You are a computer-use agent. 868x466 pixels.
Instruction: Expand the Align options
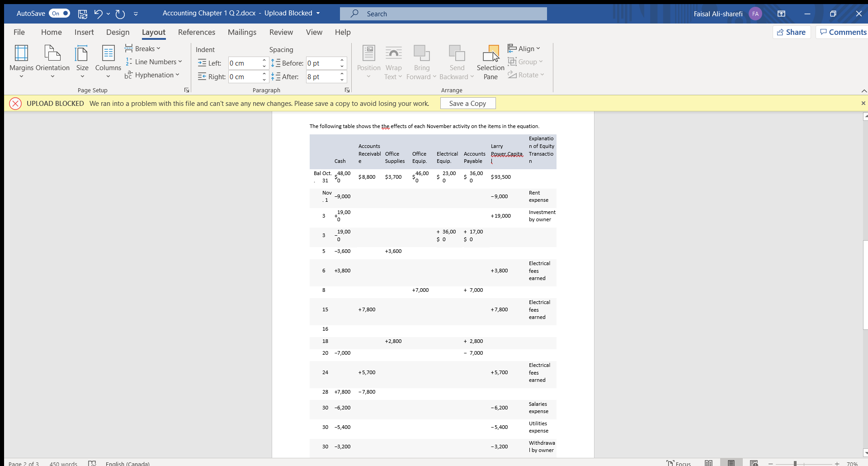(524, 48)
